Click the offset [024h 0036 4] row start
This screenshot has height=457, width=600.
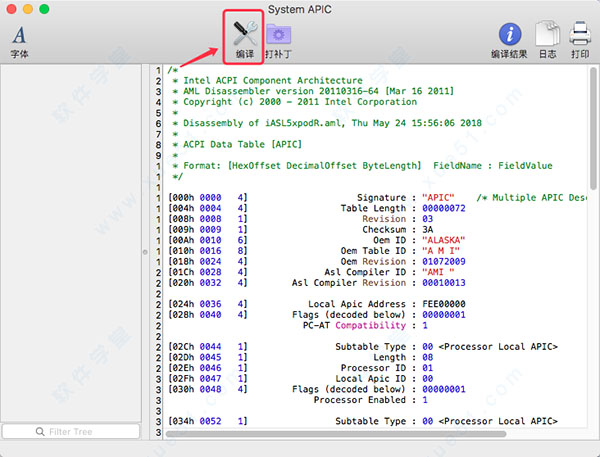click(x=208, y=304)
